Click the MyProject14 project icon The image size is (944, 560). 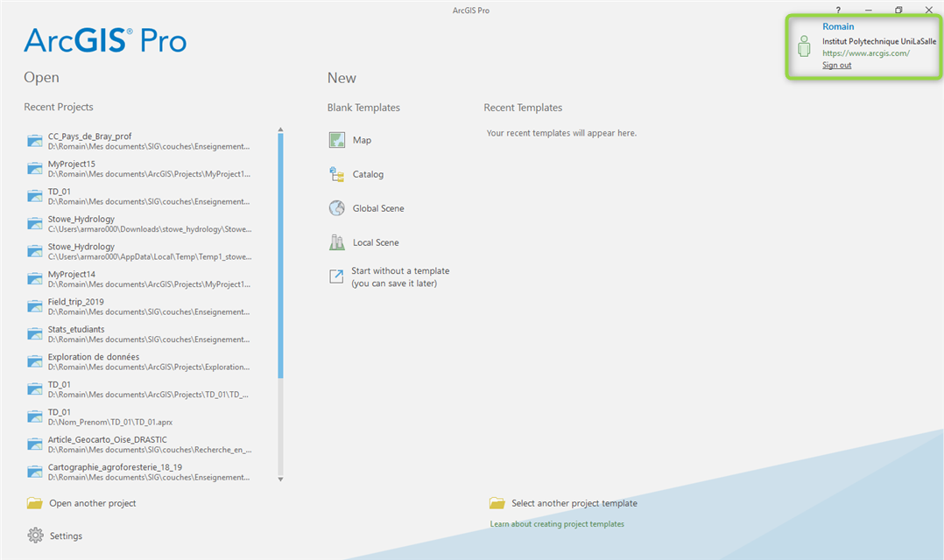click(35, 278)
